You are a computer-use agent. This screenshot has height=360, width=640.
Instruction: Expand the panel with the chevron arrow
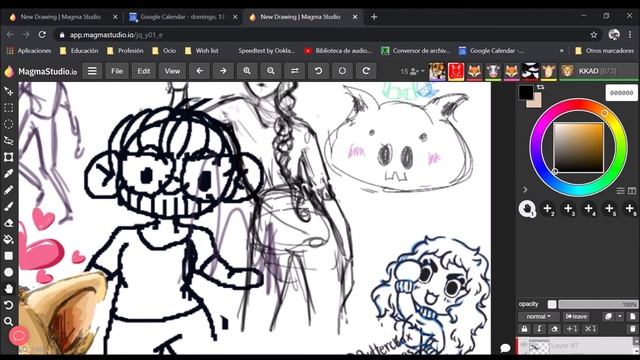tap(525, 190)
